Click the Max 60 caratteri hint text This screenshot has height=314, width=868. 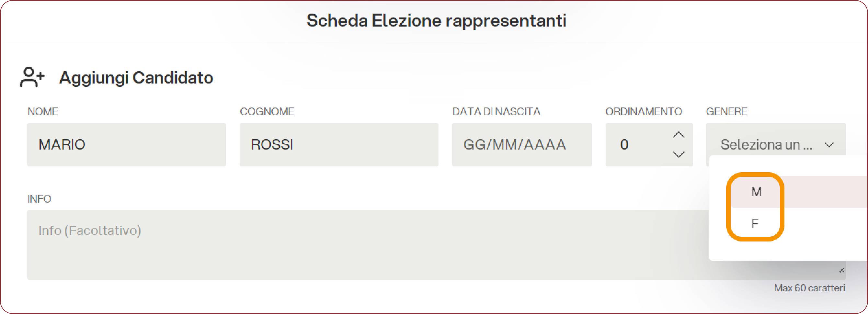pos(809,288)
